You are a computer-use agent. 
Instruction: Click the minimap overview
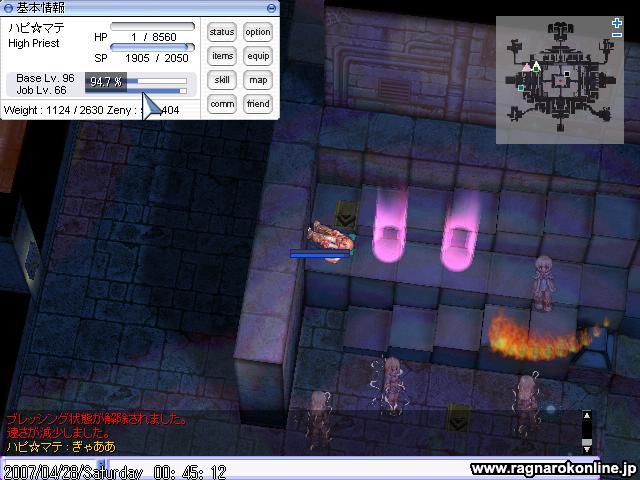click(x=560, y=80)
